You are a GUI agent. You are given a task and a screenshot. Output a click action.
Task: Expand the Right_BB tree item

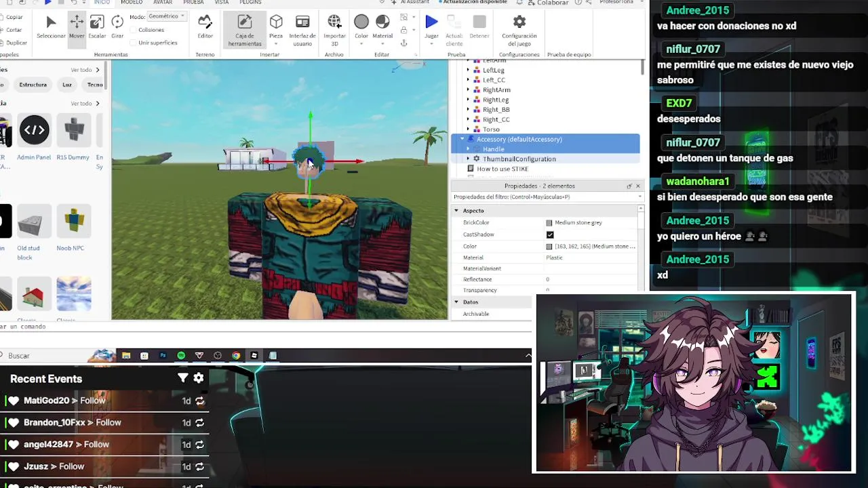click(468, 109)
